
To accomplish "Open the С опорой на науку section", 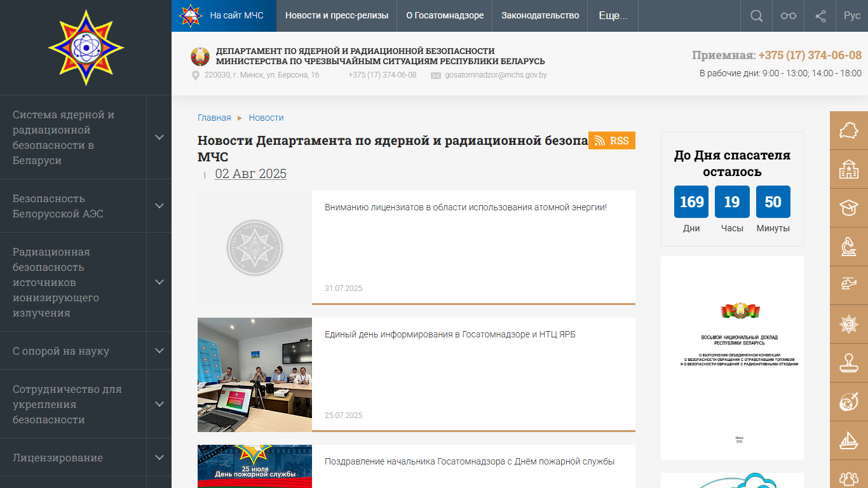I will pos(73,351).
